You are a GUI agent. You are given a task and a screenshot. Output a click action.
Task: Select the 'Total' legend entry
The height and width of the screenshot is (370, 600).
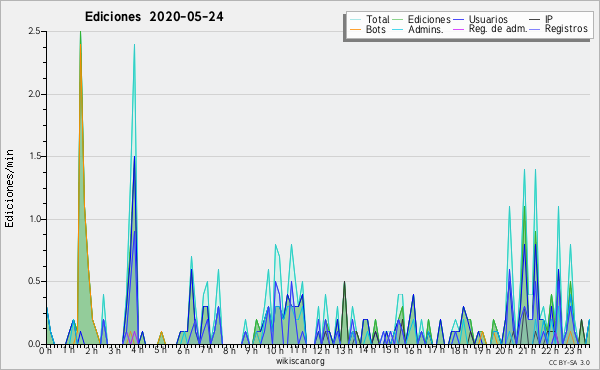377,19
